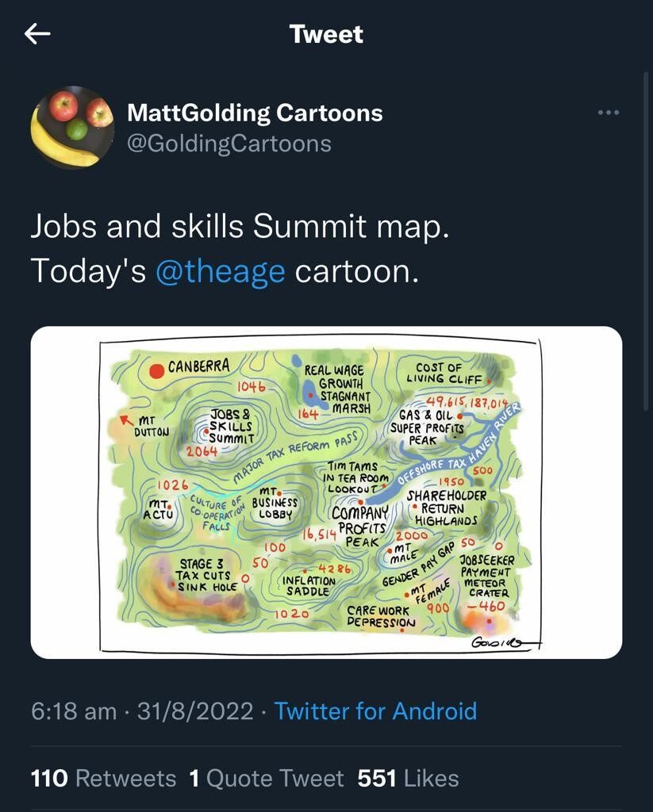Open the @theage mention link

[221, 271]
